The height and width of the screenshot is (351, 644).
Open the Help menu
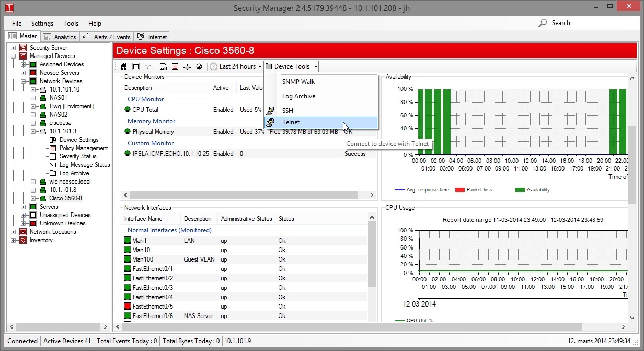pyautogui.click(x=95, y=24)
